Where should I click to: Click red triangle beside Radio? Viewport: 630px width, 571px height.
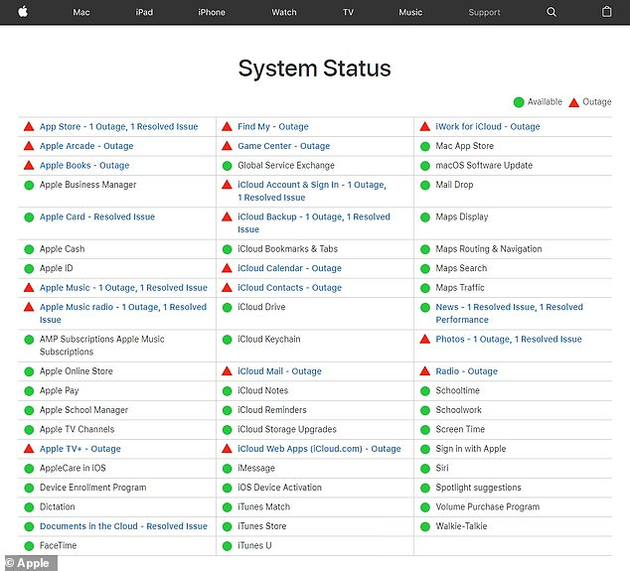[425, 371]
